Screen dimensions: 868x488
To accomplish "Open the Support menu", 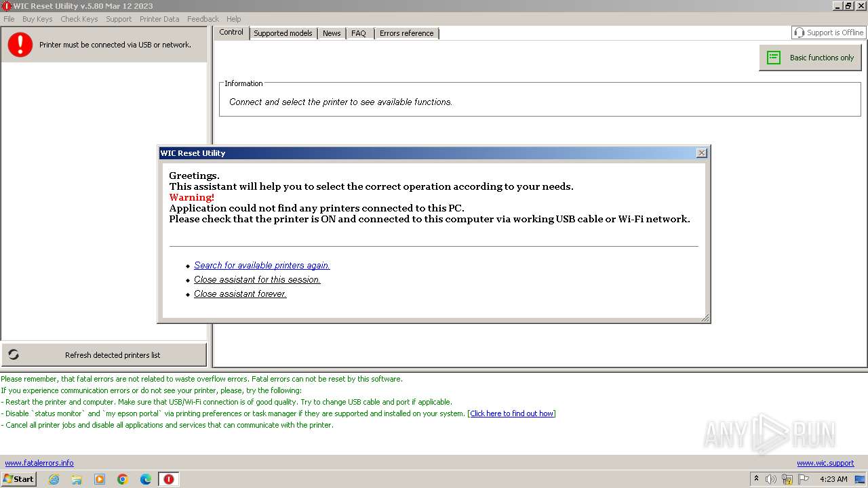I will click(x=119, y=19).
